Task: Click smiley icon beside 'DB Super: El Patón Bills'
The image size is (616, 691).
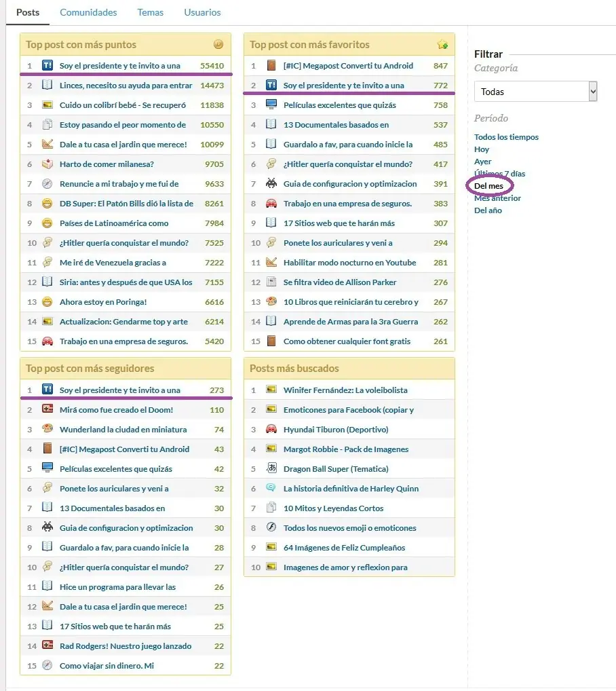Action: 47,203
